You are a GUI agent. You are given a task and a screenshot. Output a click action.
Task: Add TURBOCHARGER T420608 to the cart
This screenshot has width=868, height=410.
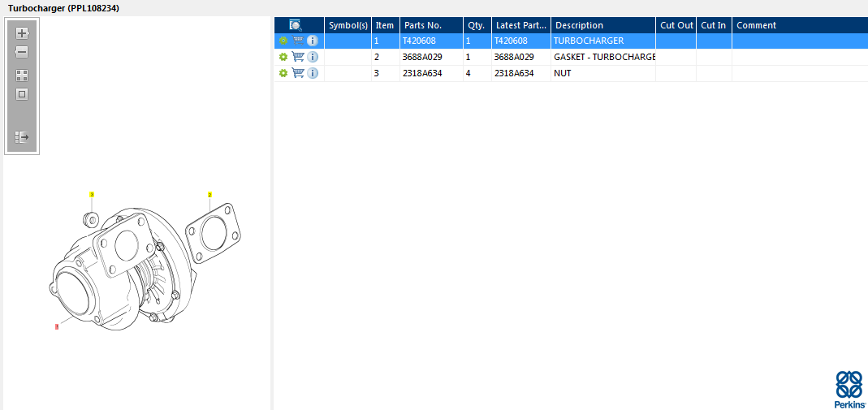[298, 41]
